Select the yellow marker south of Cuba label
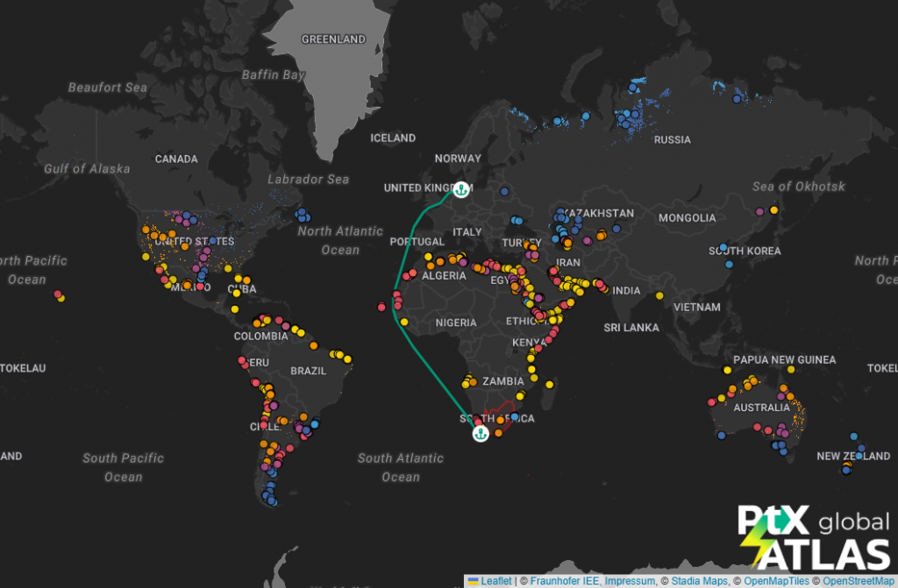 [235, 309]
